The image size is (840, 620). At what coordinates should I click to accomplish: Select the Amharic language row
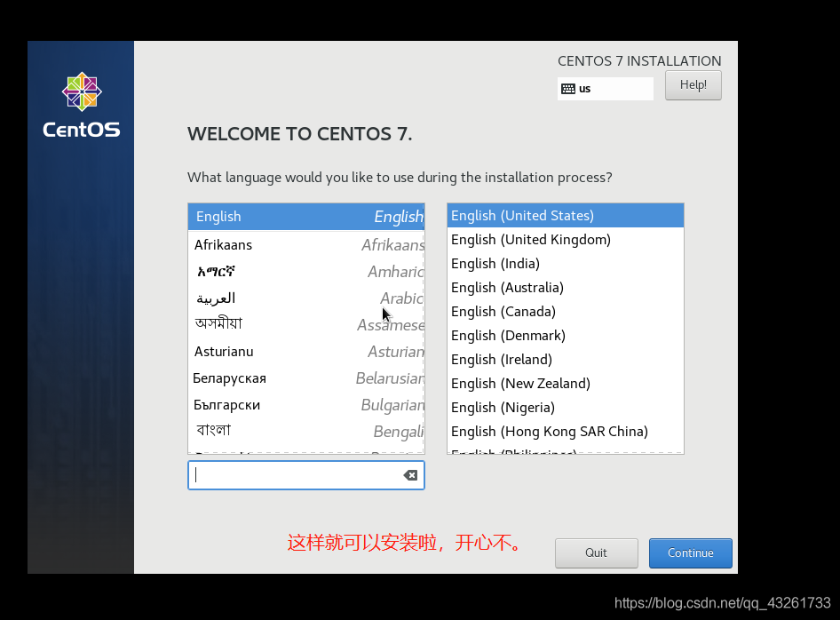tap(305, 272)
